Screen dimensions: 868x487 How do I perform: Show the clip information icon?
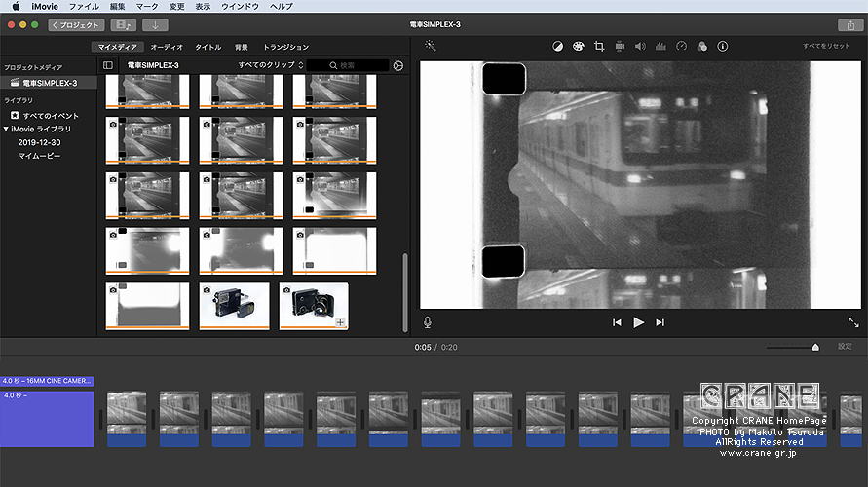(722, 46)
